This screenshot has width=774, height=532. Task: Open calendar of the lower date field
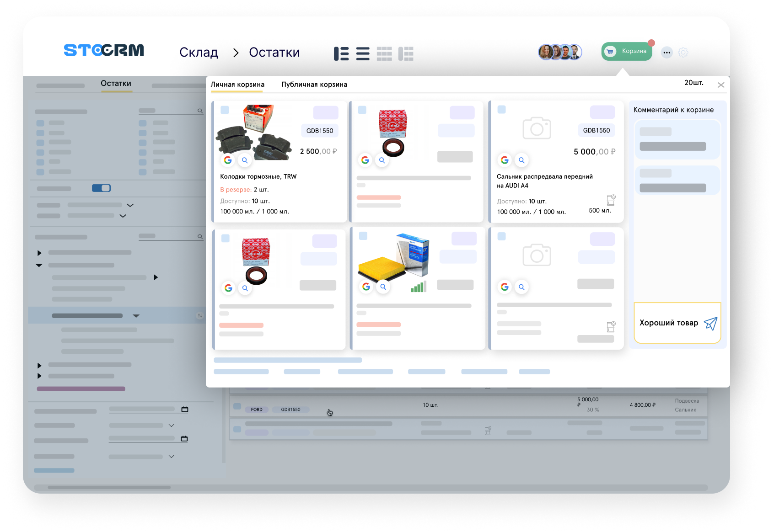coord(184,439)
